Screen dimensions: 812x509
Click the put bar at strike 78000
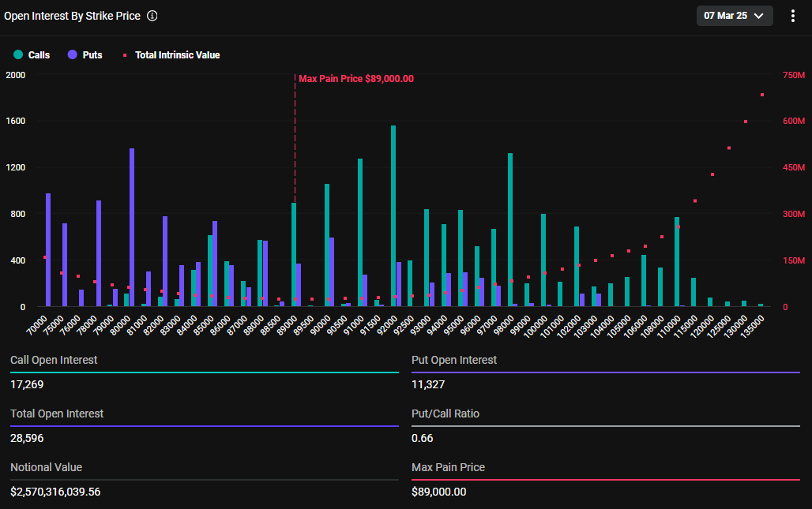pyautogui.click(x=99, y=253)
